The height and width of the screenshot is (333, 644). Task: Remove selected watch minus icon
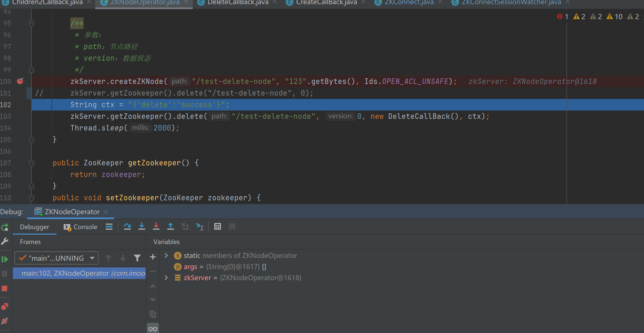tap(153, 271)
